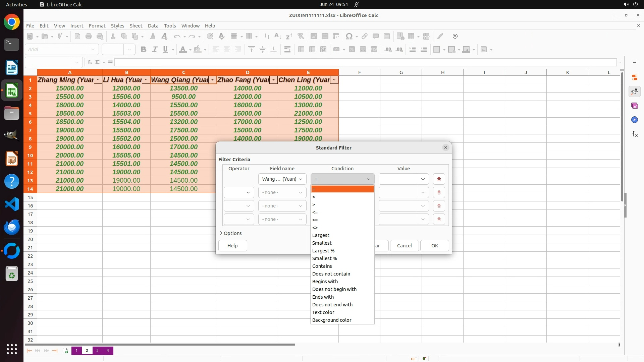
Task: Pick 'Background color' condition option
Action: click(x=332, y=320)
